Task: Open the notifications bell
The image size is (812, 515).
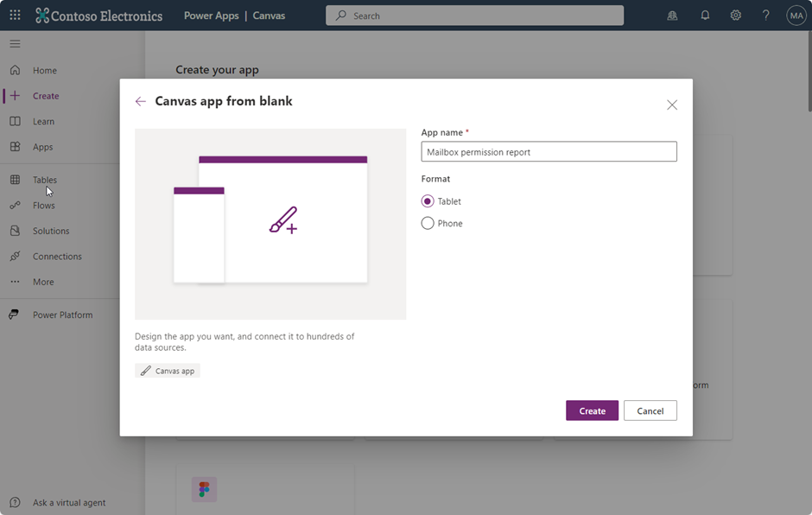Action: point(705,16)
